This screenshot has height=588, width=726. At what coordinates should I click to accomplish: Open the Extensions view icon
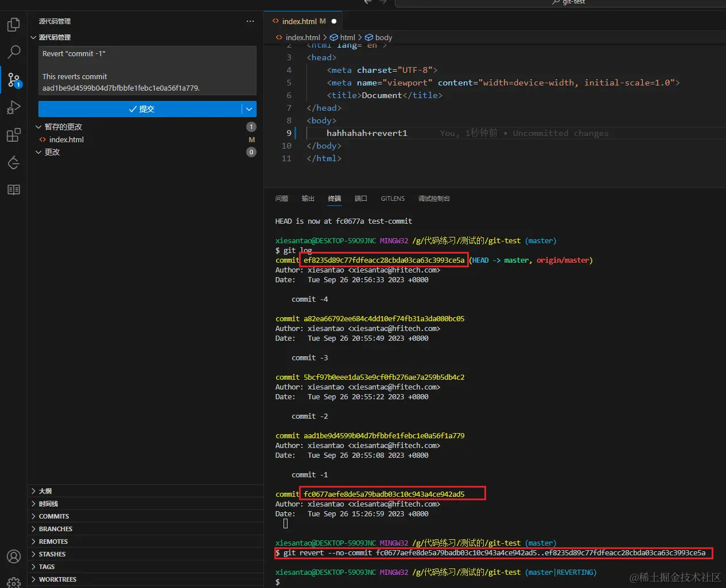13,135
